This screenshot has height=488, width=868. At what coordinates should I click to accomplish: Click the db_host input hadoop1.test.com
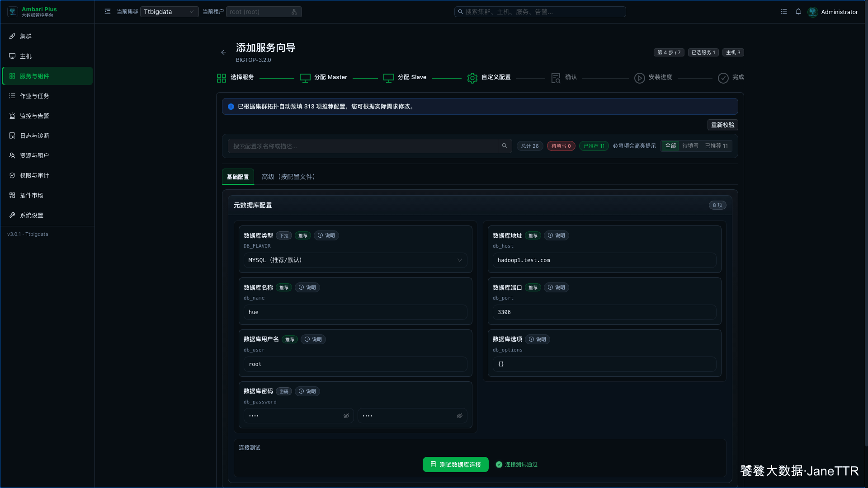pyautogui.click(x=604, y=260)
